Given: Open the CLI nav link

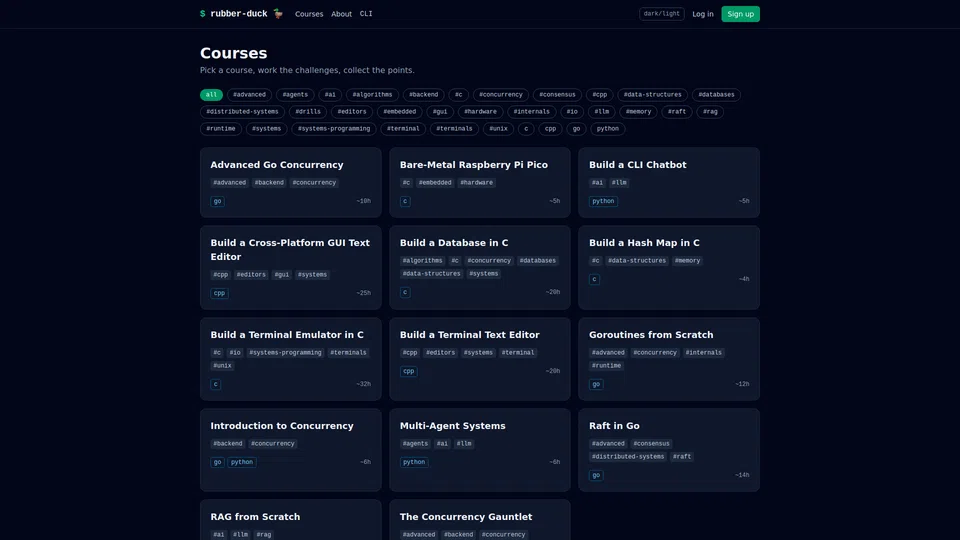Looking at the screenshot, I should tap(366, 14).
